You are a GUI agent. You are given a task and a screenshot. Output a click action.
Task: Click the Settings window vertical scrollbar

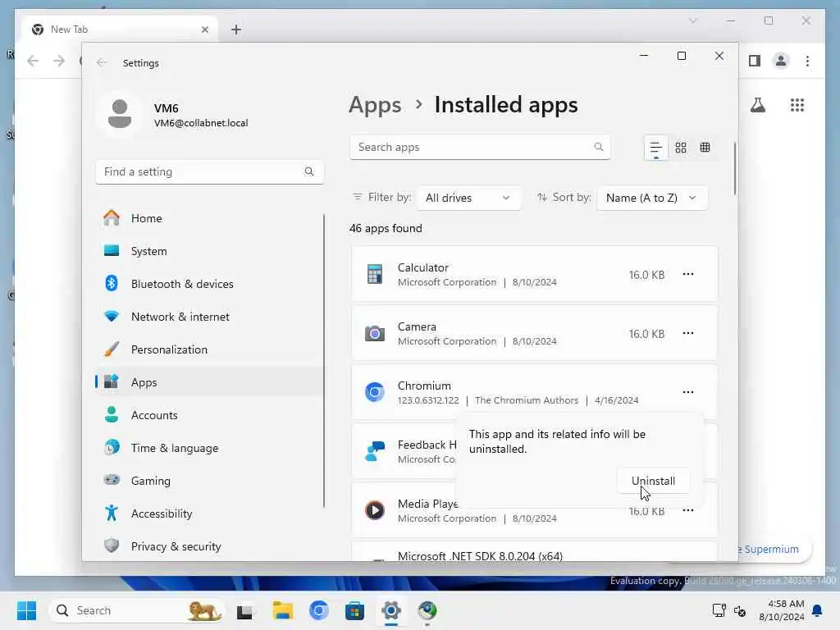734,169
